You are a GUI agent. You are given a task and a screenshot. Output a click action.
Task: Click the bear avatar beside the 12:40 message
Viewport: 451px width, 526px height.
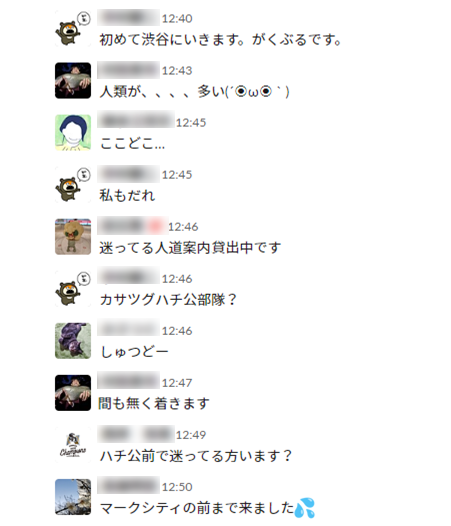pyautogui.click(x=73, y=29)
